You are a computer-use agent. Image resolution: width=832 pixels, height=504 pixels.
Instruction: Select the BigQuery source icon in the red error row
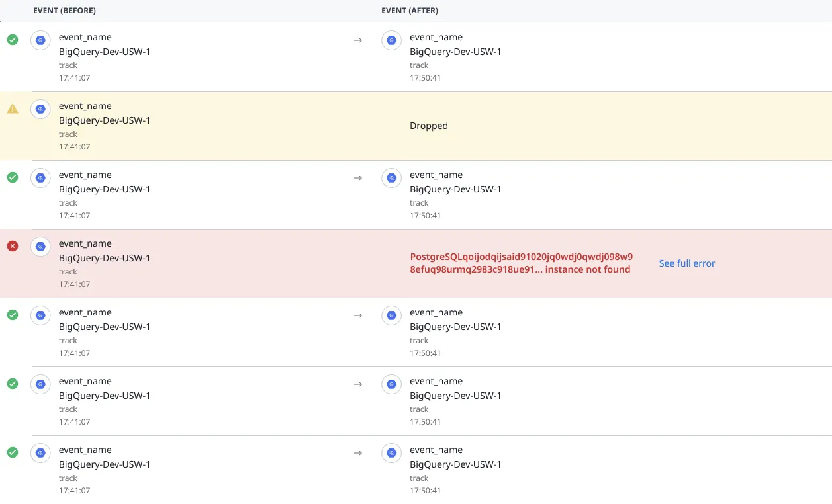tap(40, 247)
